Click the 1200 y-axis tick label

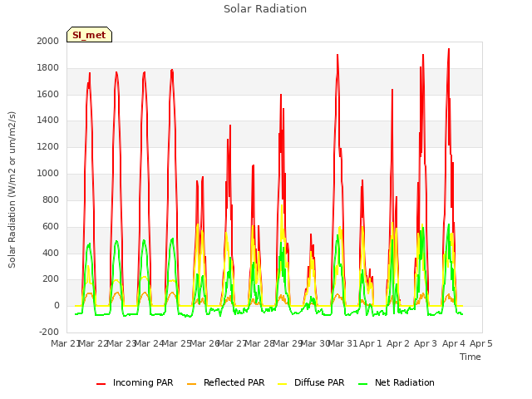pos(48,147)
